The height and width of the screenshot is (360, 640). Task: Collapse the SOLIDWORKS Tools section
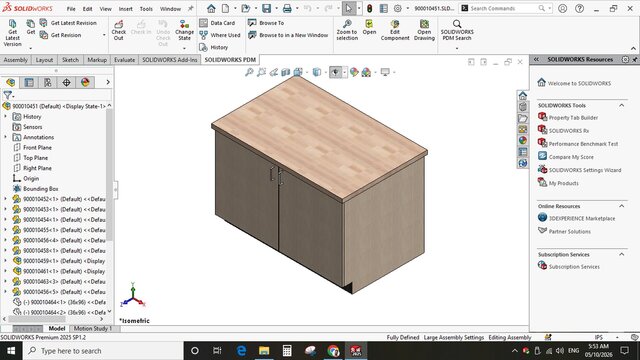click(x=622, y=105)
